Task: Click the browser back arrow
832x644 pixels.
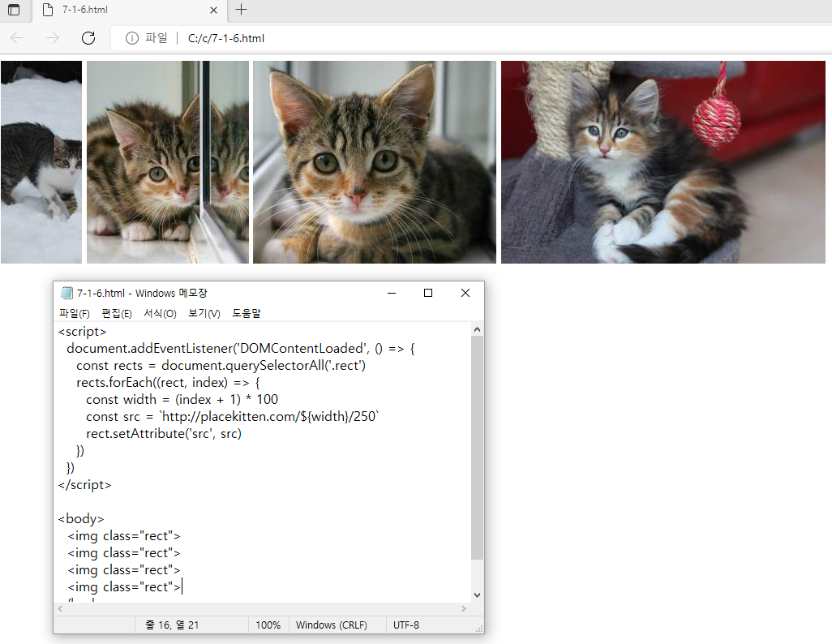Action: (18, 37)
